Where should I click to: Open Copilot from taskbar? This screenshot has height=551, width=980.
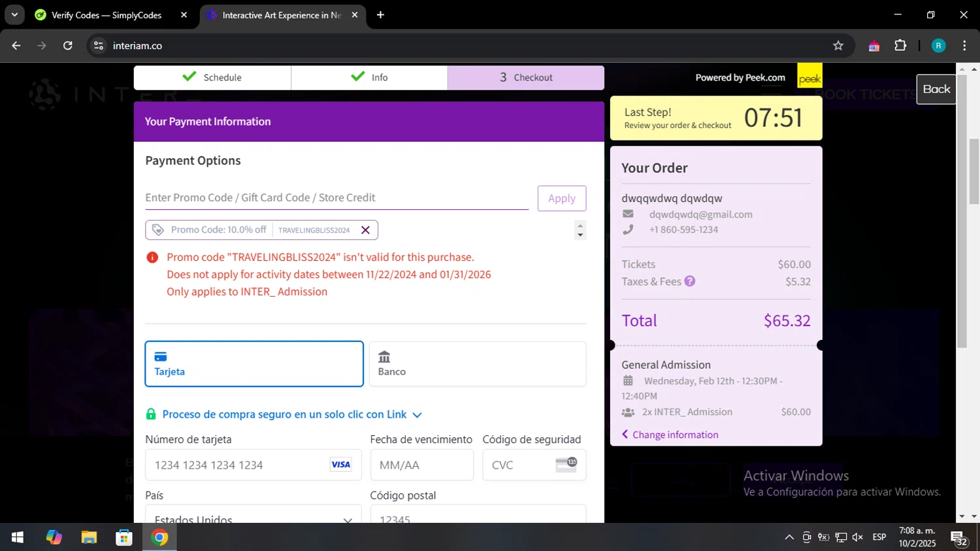[x=54, y=537]
